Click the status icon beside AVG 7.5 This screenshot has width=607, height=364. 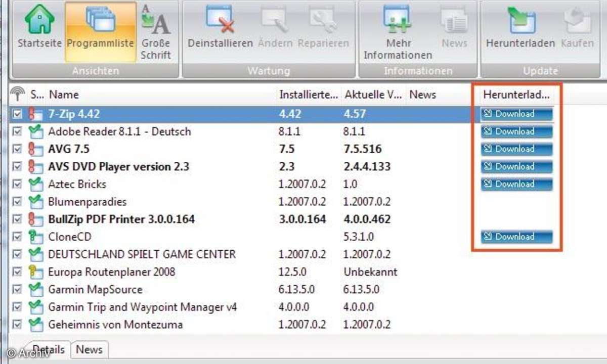[x=35, y=150]
